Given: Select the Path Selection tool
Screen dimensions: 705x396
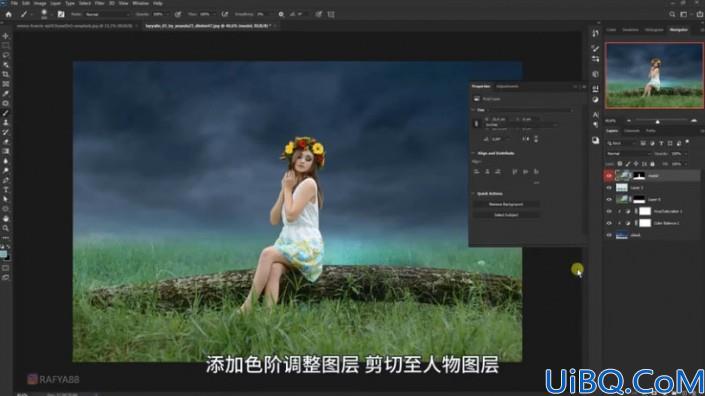Looking at the screenshot, I should [5, 199].
